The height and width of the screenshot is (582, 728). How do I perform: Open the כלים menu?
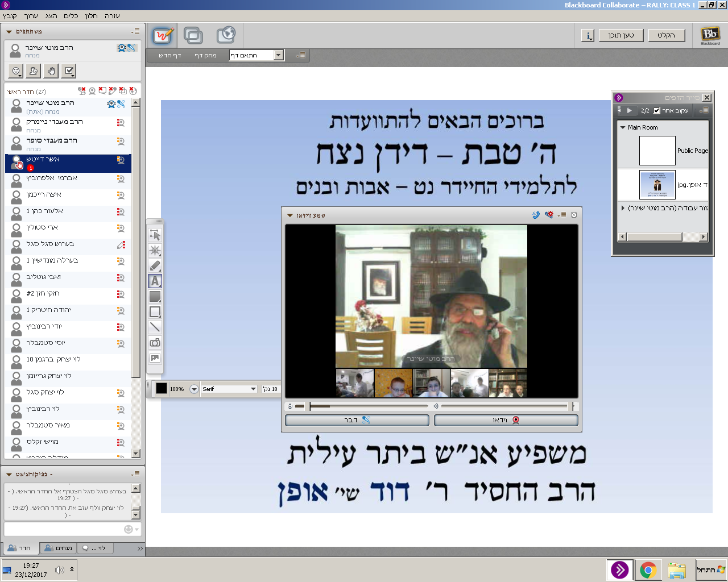pos(71,16)
